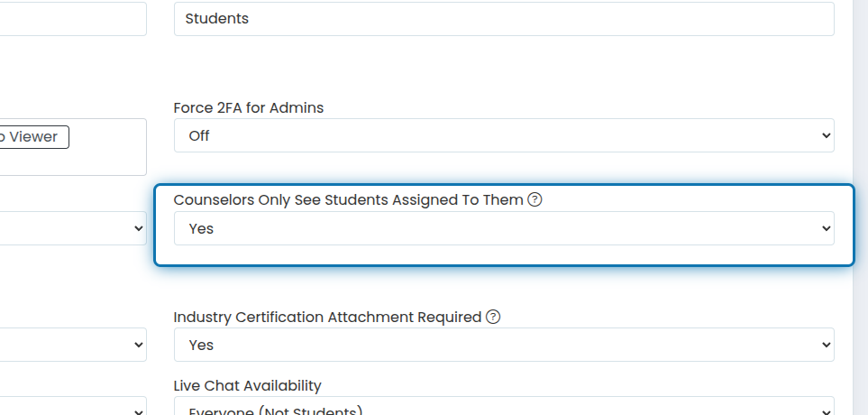This screenshot has height=415, width=868.
Task: Open the Force 2FA for Admins dropdown
Action: 504,135
